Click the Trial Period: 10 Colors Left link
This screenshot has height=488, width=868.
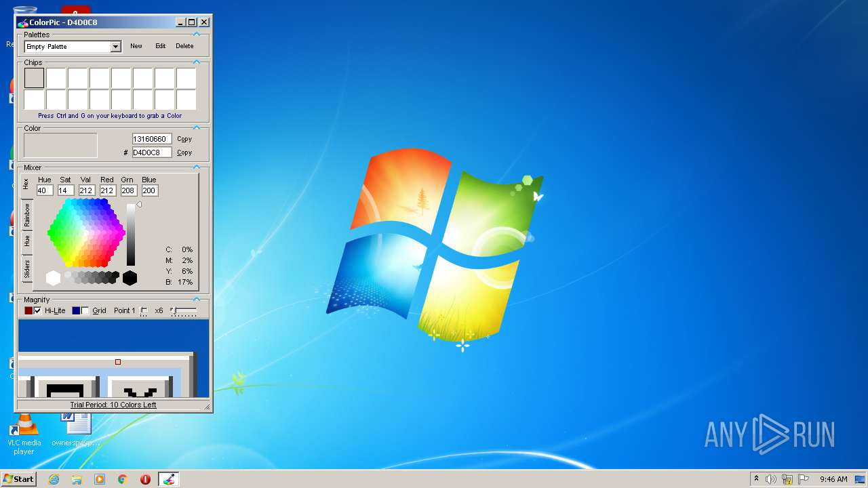click(x=113, y=405)
